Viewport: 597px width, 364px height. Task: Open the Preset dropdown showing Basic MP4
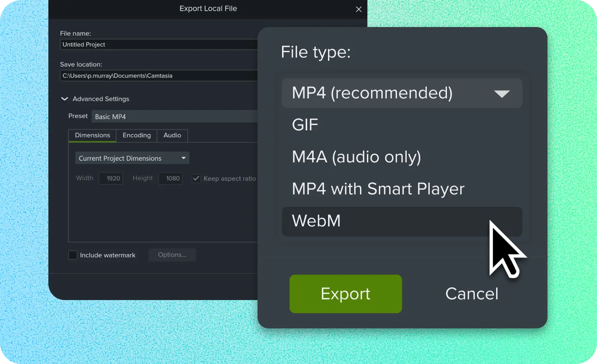175,116
